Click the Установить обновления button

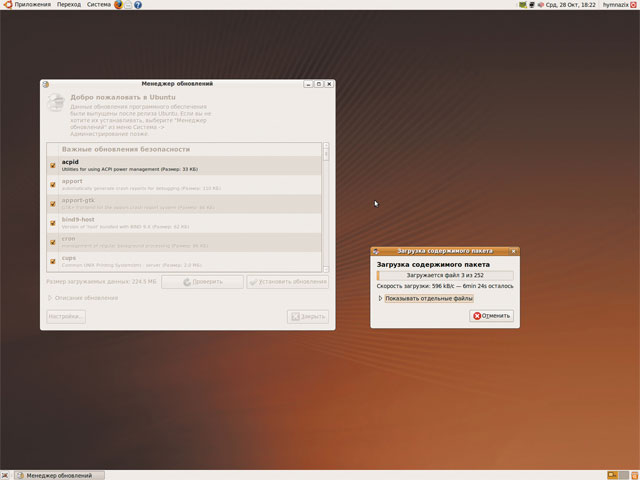coord(287,282)
